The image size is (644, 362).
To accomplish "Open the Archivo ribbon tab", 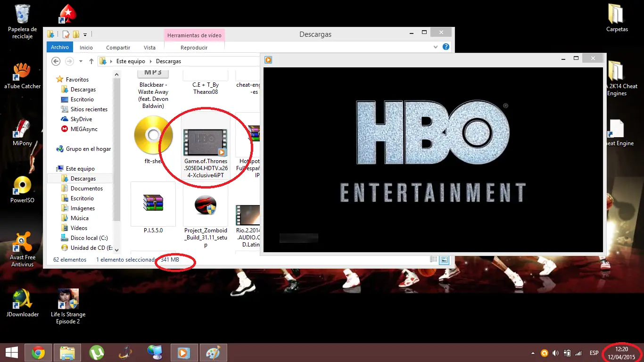I will point(60,47).
